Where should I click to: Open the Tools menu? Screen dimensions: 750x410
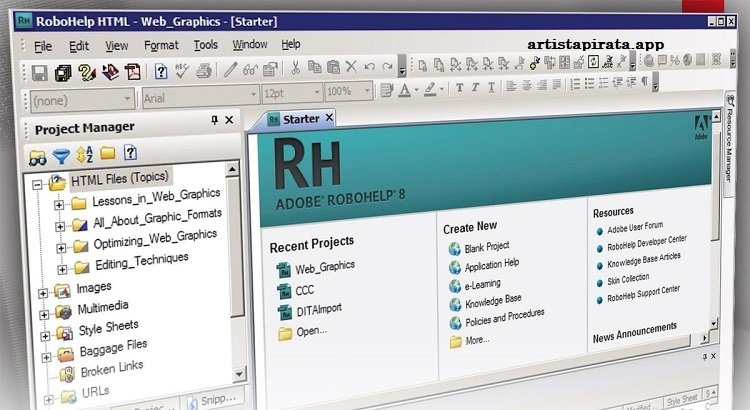coord(206,44)
